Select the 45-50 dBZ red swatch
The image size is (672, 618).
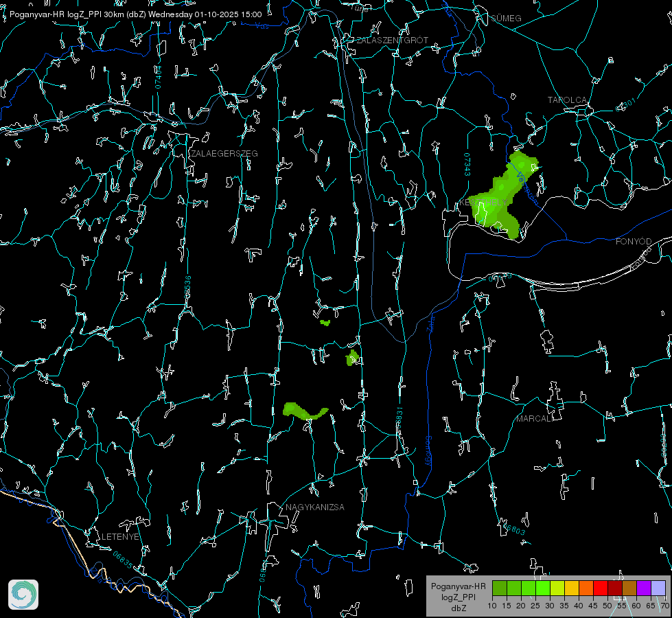coord(601,588)
